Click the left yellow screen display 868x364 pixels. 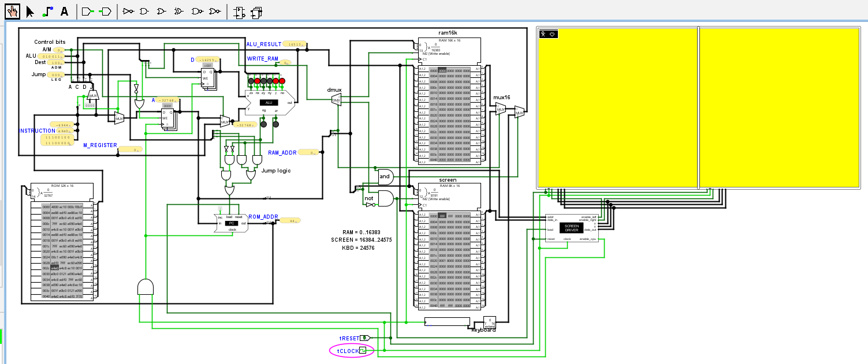(x=617, y=107)
